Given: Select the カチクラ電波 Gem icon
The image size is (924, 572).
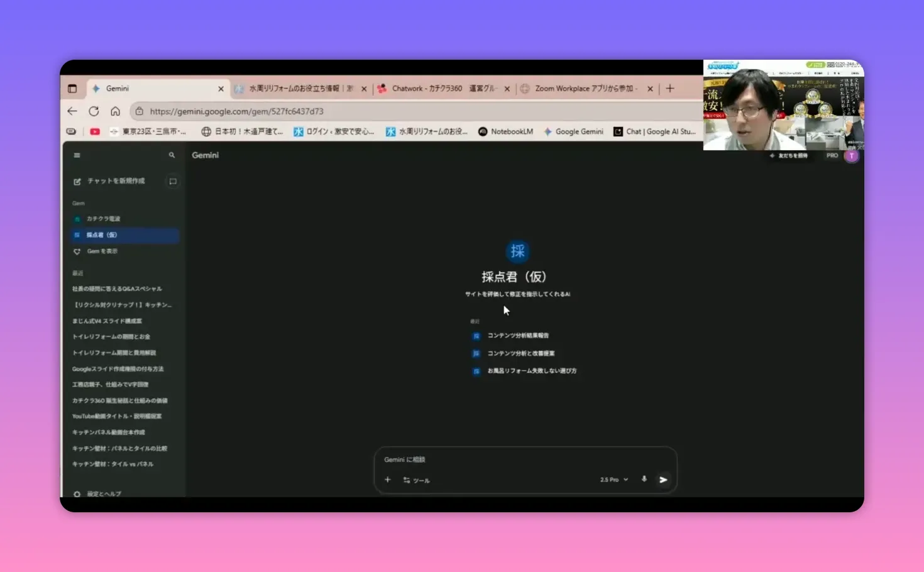Looking at the screenshot, I should tap(77, 218).
